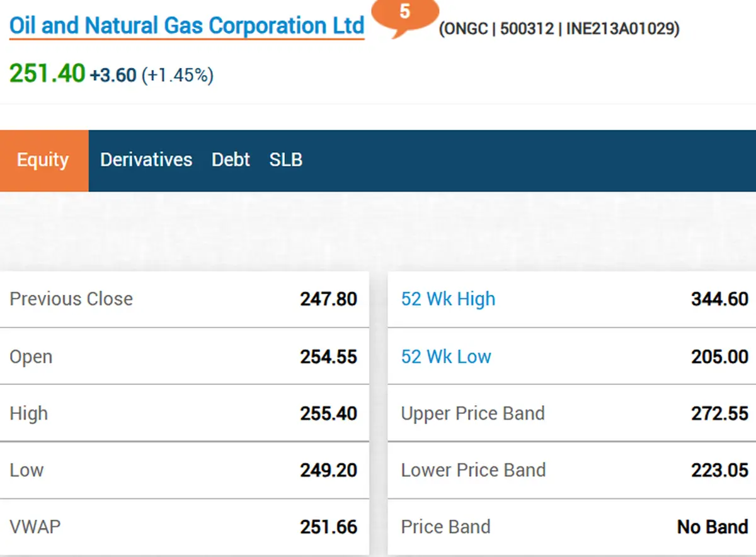Click the 52 Wk High value 344.60
The width and height of the screenshot is (756, 557).
(x=719, y=299)
